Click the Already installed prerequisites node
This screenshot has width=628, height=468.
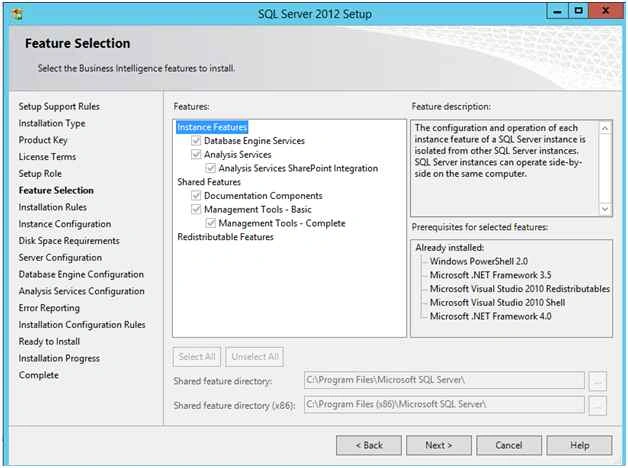pyautogui.click(x=450, y=248)
